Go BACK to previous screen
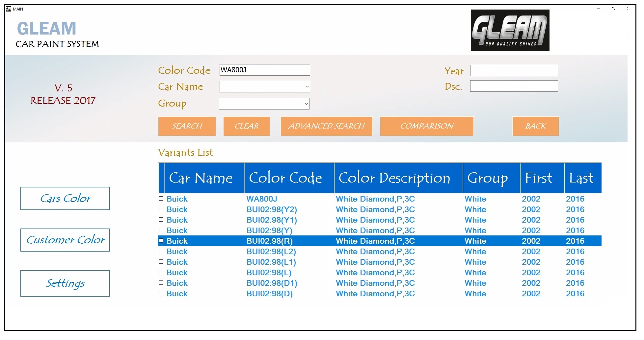 click(x=536, y=126)
